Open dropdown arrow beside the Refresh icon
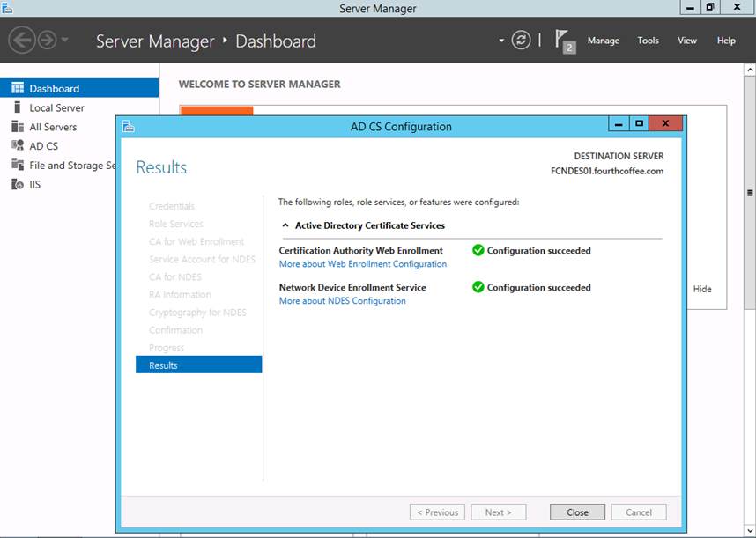 (501, 41)
